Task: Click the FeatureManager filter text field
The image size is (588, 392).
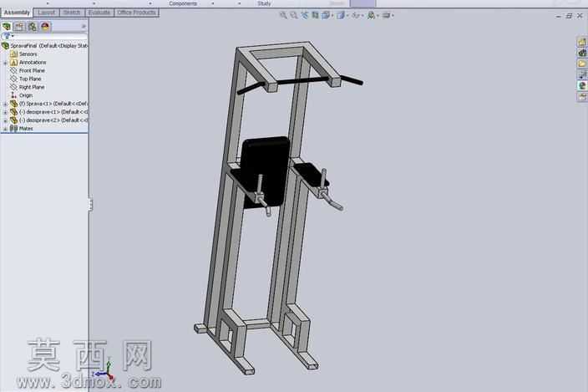Action: (50, 37)
